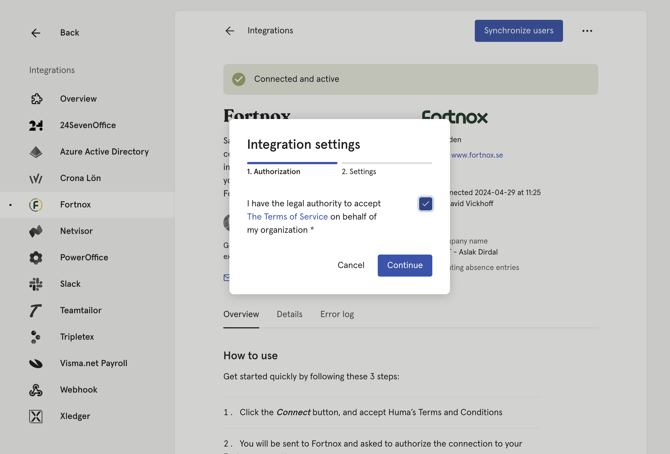This screenshot has height=454, width=670.
Task: Open the three-dot more options menu
Action: 587,31
